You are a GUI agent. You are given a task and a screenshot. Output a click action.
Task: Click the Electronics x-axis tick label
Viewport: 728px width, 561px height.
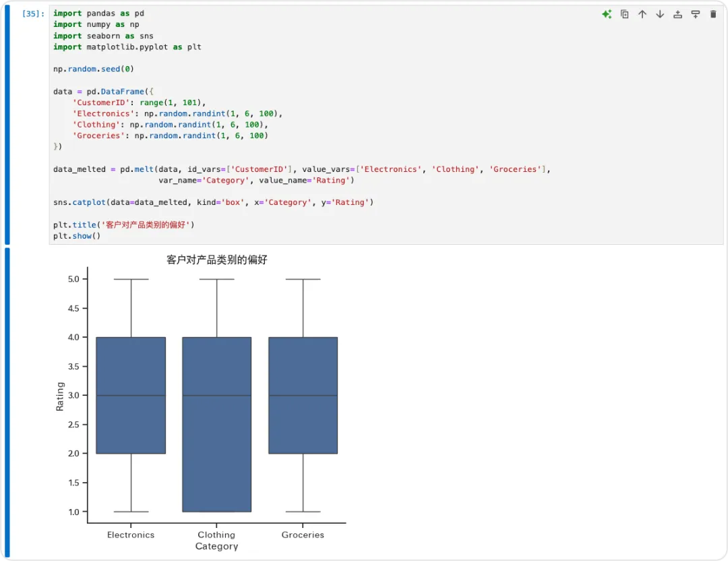131,535
